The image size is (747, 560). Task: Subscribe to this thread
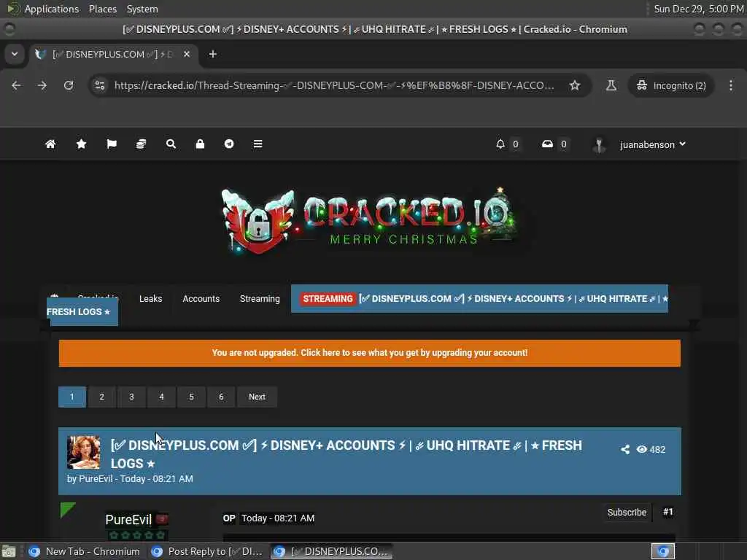627,513
